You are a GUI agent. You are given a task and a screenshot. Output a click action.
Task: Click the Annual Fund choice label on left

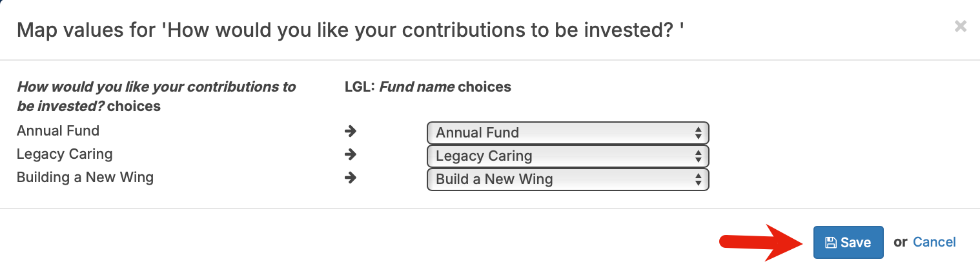coord(58,131)
